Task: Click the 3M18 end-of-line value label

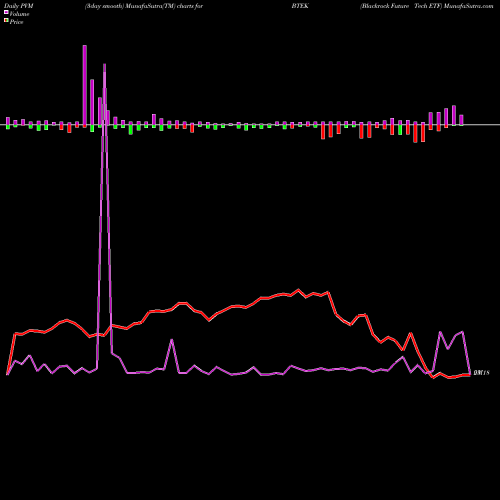Action: [x=481, y=373]
